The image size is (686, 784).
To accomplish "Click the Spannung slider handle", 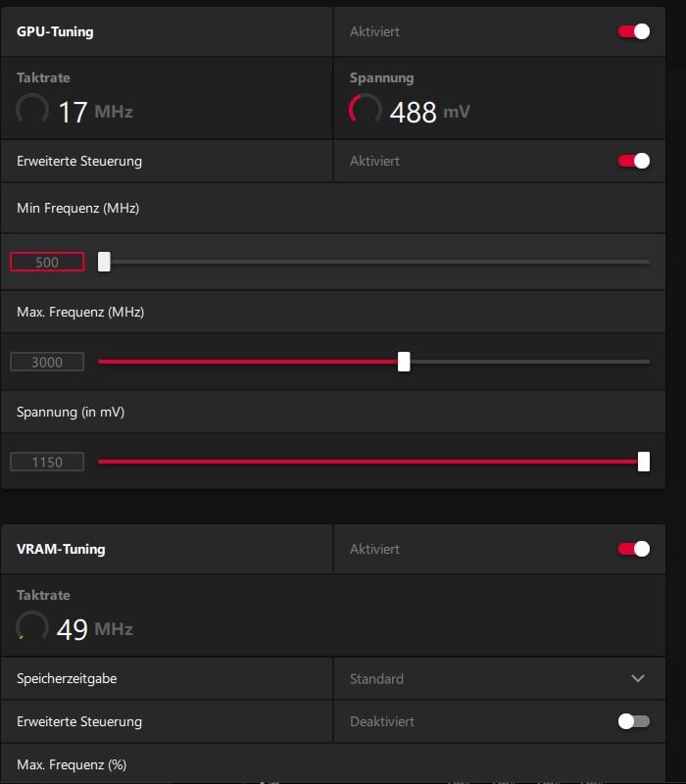I will [x=644, y=462].
